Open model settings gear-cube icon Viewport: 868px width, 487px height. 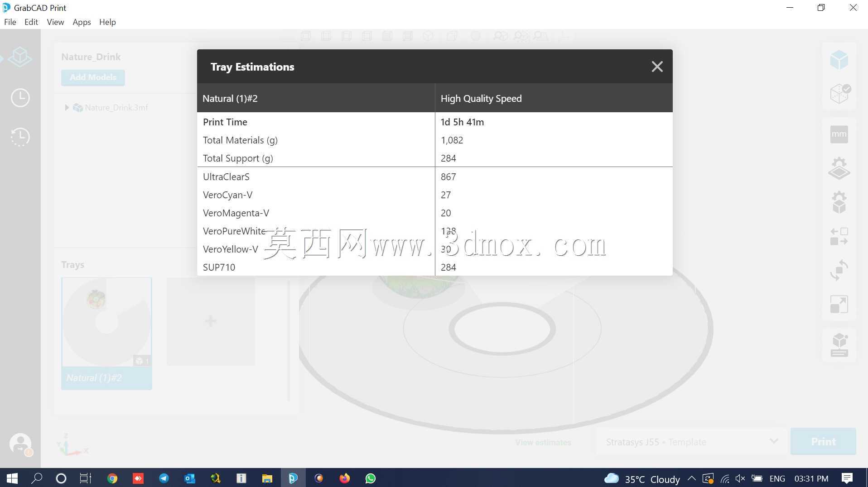click(839, 202)
